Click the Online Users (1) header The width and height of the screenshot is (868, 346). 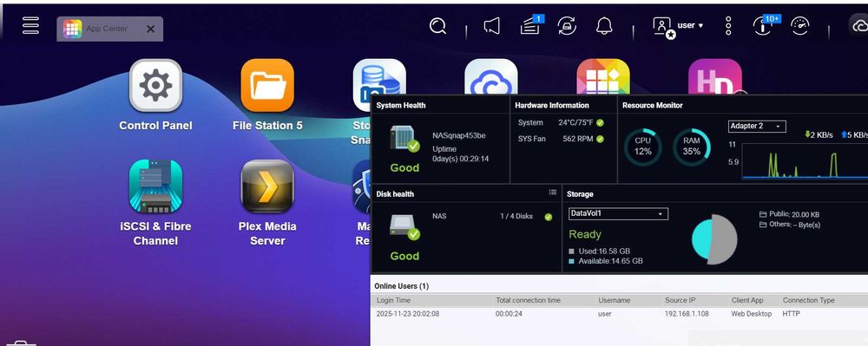tap(401, 286)
